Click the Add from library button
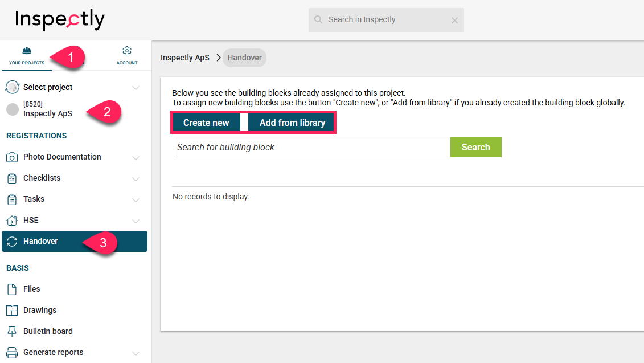The height and width of the screenshot is (363, 644). [292, 123]
